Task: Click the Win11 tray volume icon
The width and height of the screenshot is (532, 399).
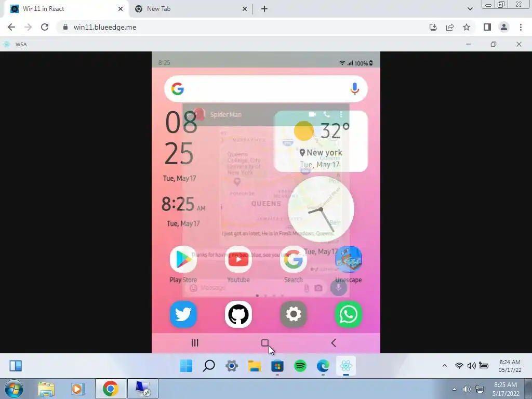Action: point(471,366)
